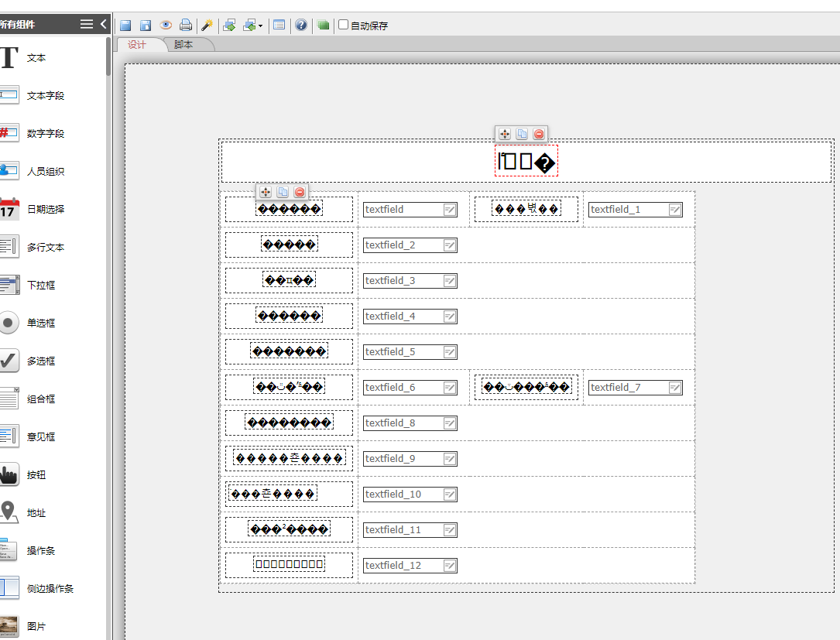Open the help question mark icon
840x640 pixels.
pyautogui.click(x=301, y=25)
